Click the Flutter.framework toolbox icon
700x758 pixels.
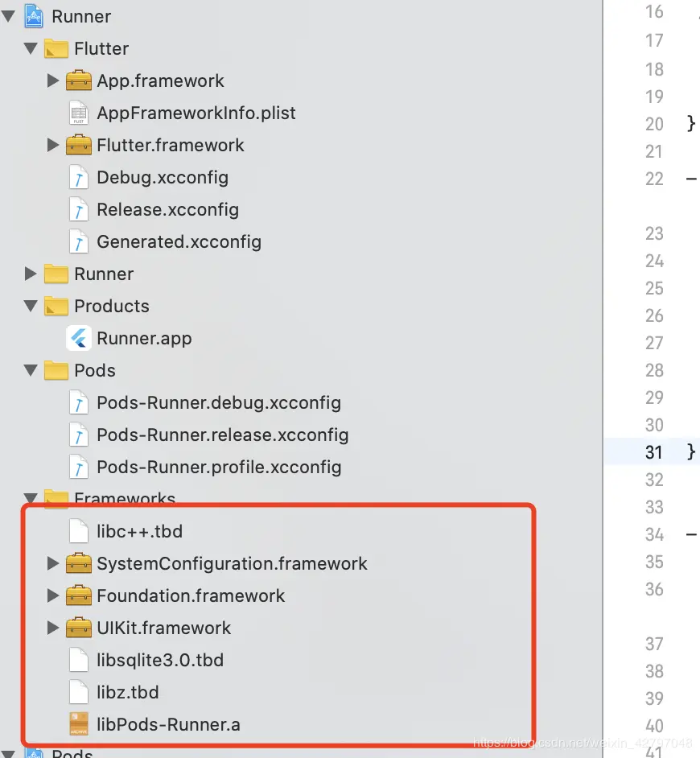coord(79,145)
